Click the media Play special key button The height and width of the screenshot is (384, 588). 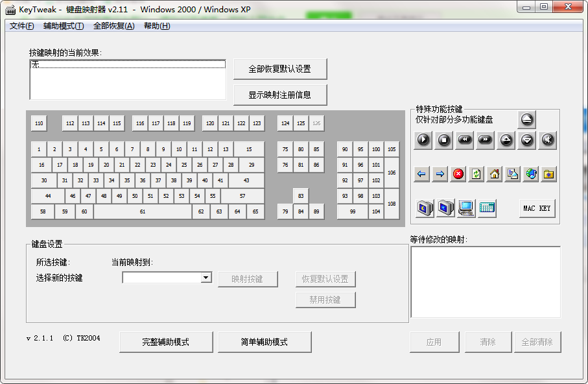coord(423,139)
